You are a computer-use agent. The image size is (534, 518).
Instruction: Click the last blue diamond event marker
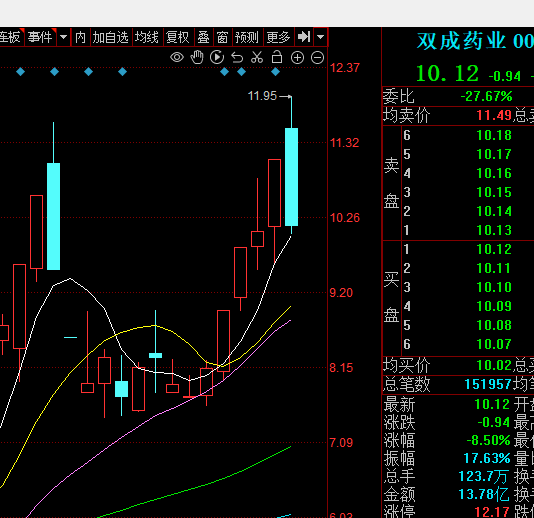coord(276,72)
